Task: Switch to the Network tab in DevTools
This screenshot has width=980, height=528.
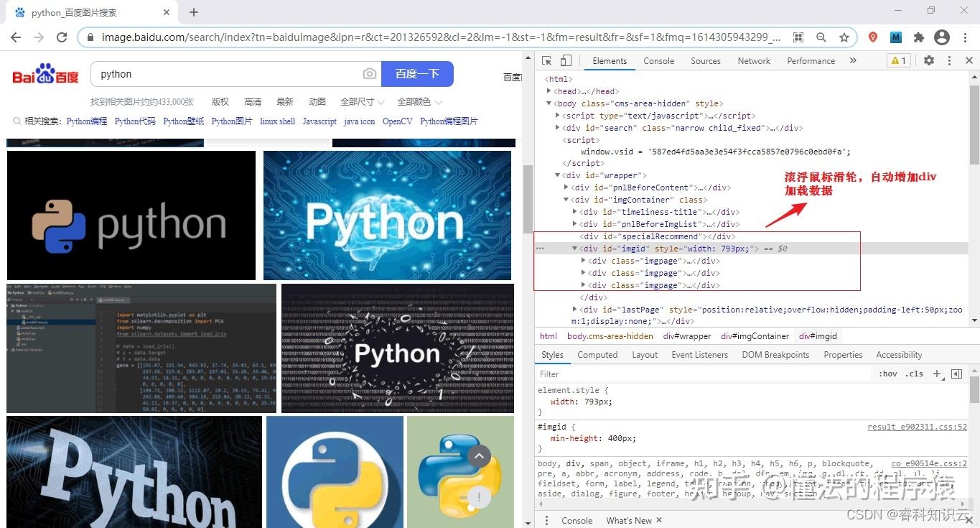Action: (x=753, y=60)
